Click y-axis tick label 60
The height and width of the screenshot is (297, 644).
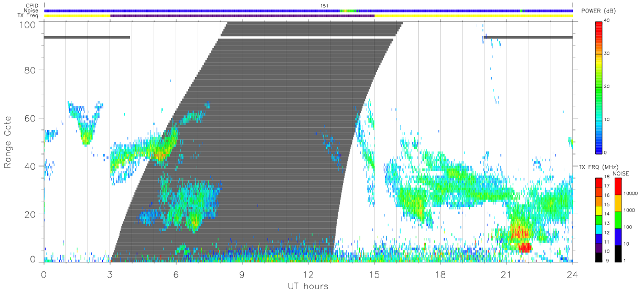pos(30,118)
